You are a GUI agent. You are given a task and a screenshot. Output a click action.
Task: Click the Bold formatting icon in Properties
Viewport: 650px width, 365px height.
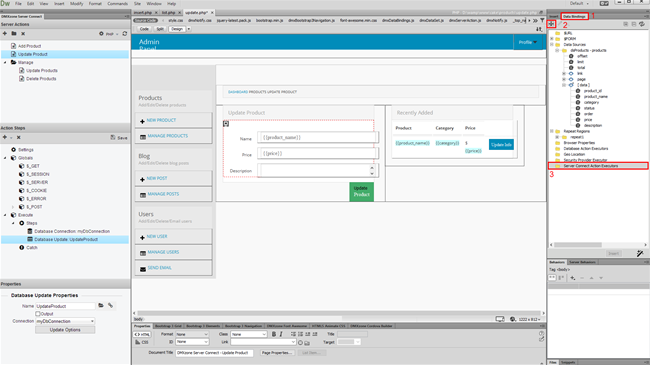[274, 334]
